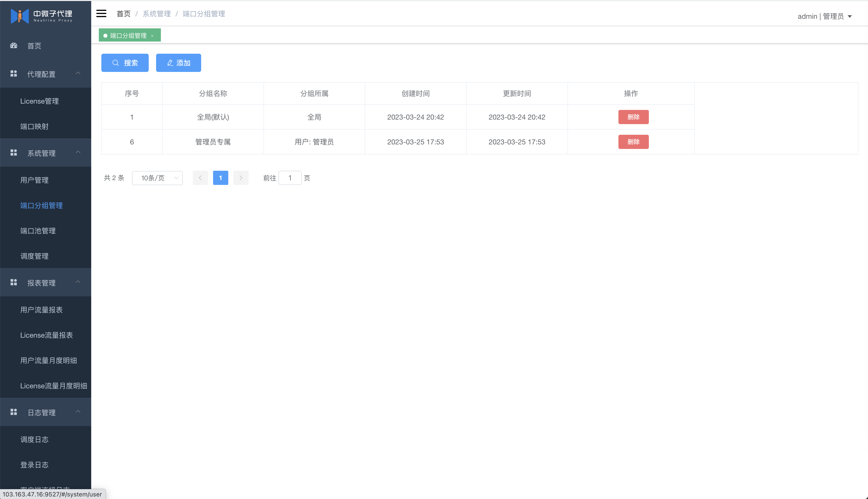
Task: Close the 端口分组管理 tab with its x
Action: click(152, 36)
